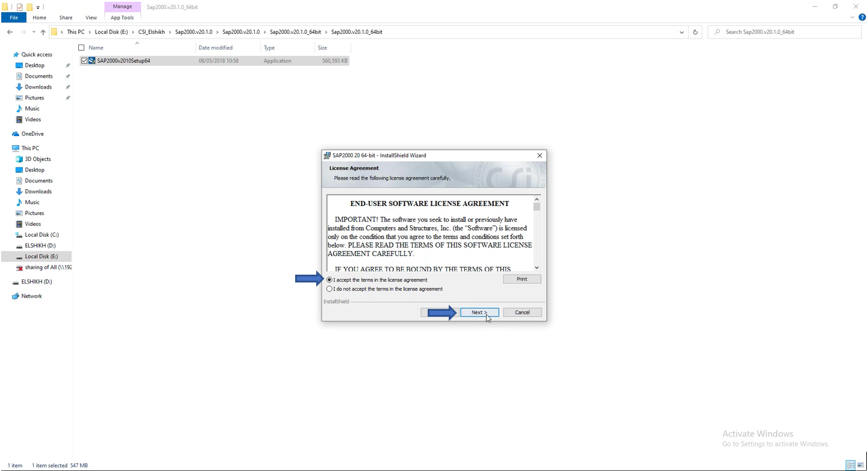Click the magnifier icon in search box
The image size is (868, 471).
pos(717,32)
